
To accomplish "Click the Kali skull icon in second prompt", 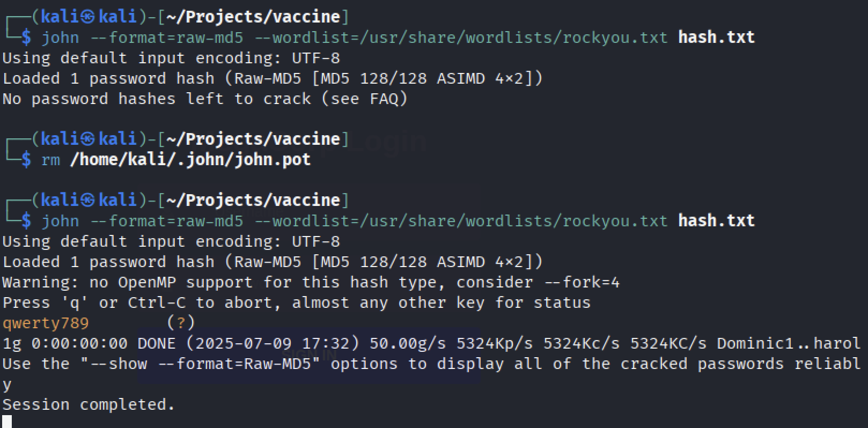I will (x=88, y=139).
